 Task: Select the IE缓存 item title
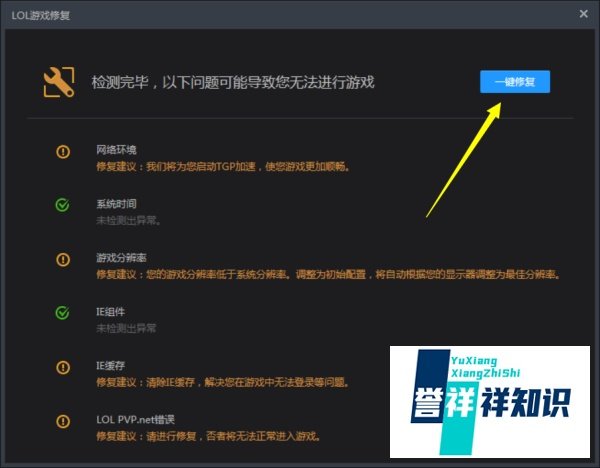click(111, 365)
